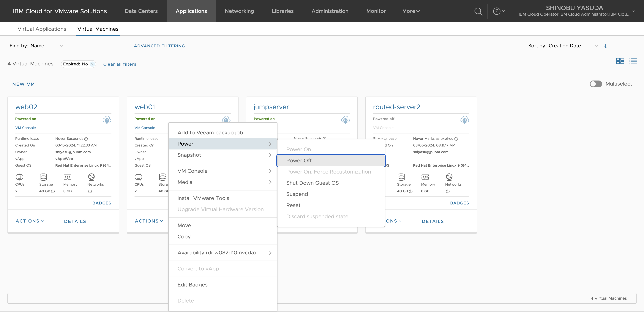
Task: Toggle the Multiselect switch
Action: (x=596, y=84)
